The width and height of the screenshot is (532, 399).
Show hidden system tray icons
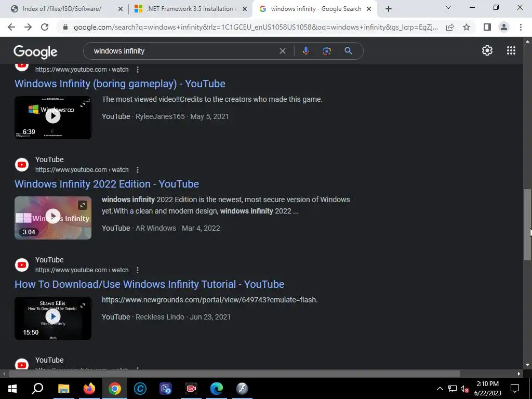click(x=440, y=389)
